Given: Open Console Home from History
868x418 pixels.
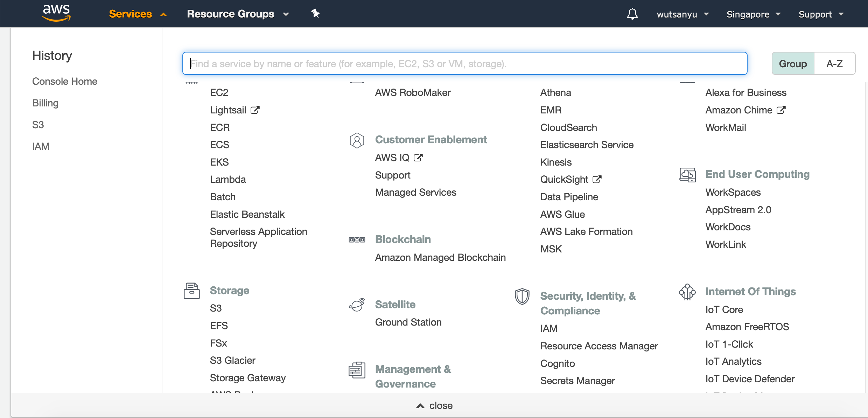Looking at the screenshot, I should [65, 81].
